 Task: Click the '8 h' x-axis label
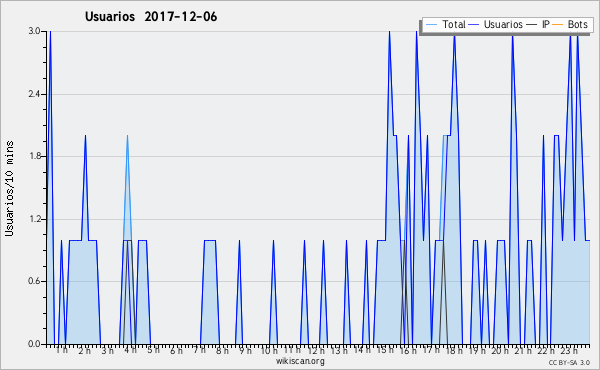(x=222, y=350)
